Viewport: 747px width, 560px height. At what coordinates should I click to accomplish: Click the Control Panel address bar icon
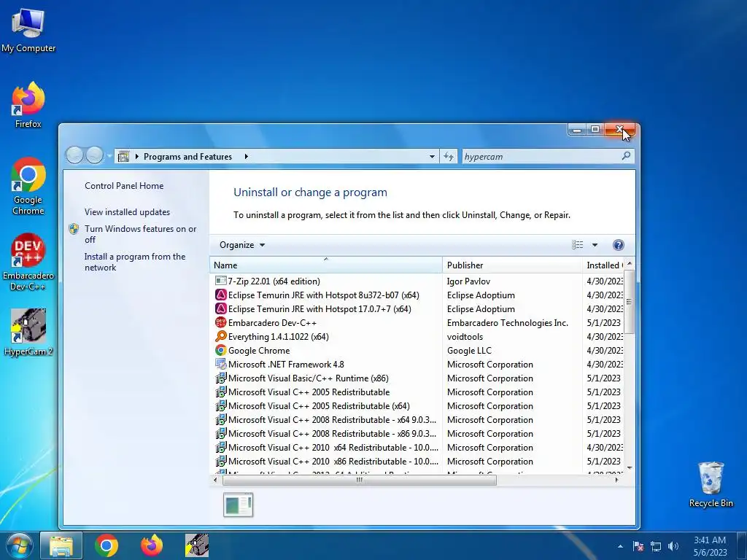point(123,156)
